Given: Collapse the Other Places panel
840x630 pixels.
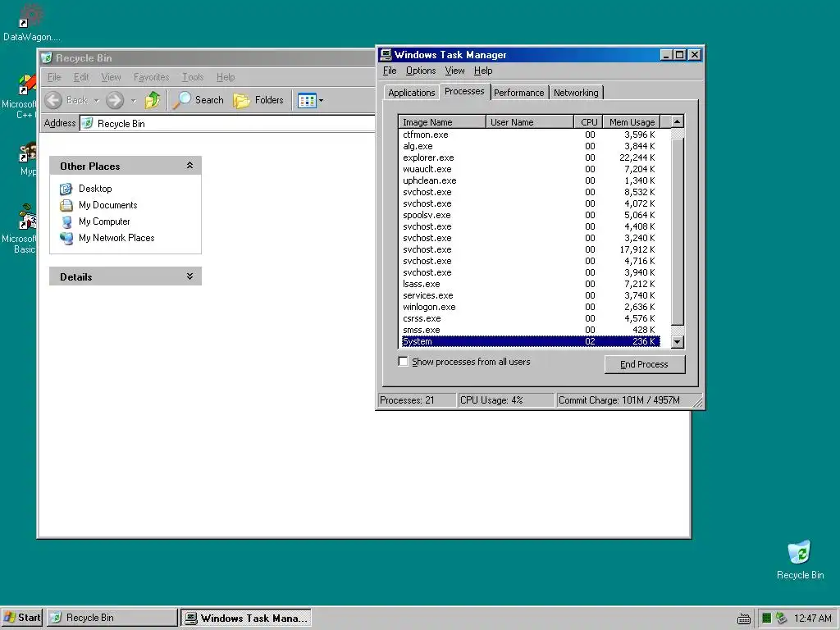Looking at the screenshot, I should coord(189,166).
